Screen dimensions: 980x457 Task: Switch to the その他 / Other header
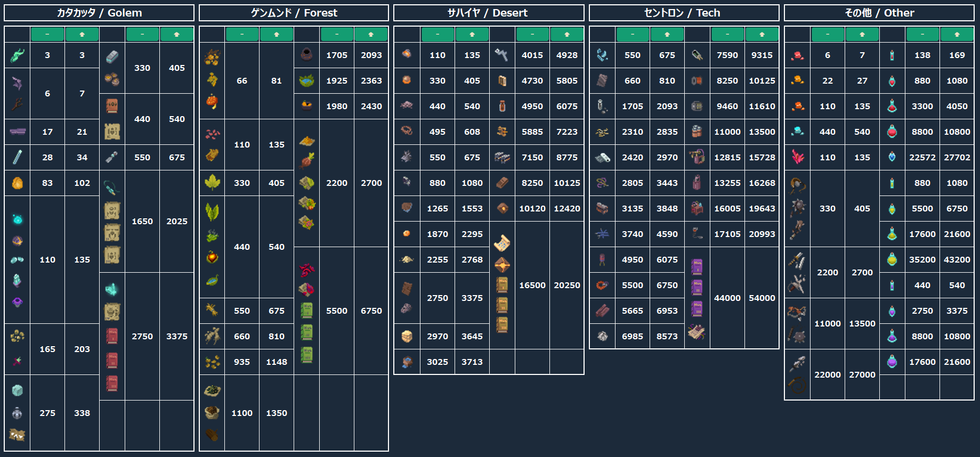pos(879,13)
